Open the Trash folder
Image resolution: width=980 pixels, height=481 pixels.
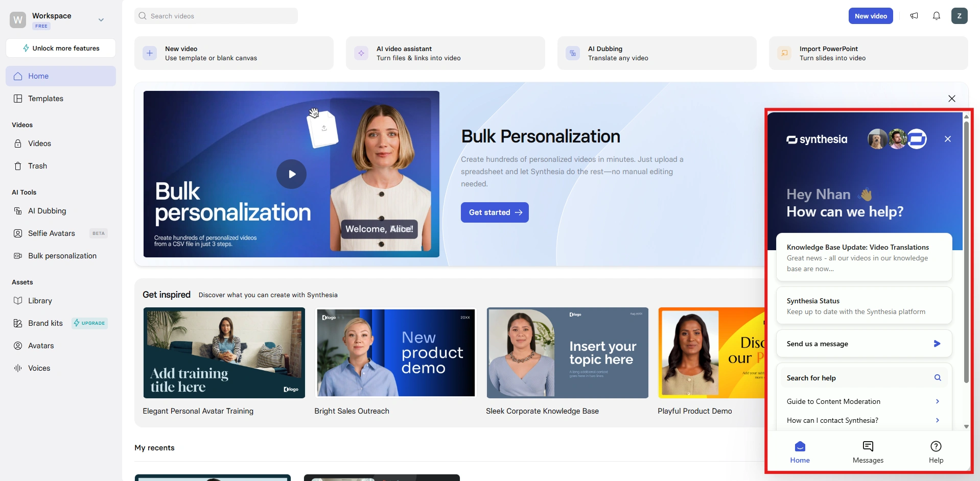click(x=61, y=166)
